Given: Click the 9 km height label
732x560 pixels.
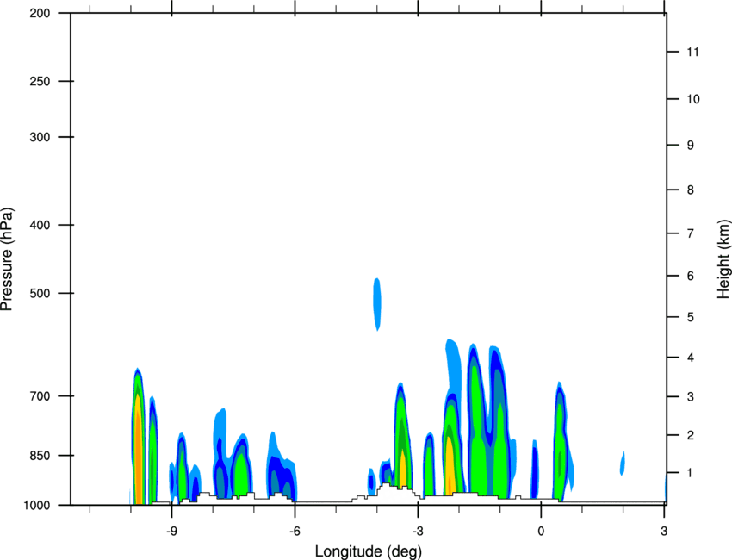Looking at the screenshot, I should pyautogui.click(x=691, y=146).
